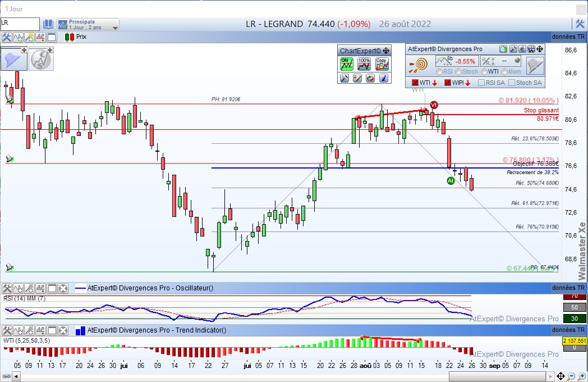This screenshot has width=588, height=382.
Task: Toggle the ChartExpert ON button
Action: (346, 64)
